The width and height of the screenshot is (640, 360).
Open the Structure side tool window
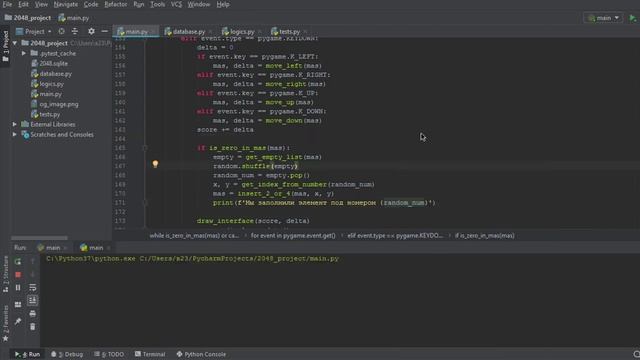tap(6, 274)
